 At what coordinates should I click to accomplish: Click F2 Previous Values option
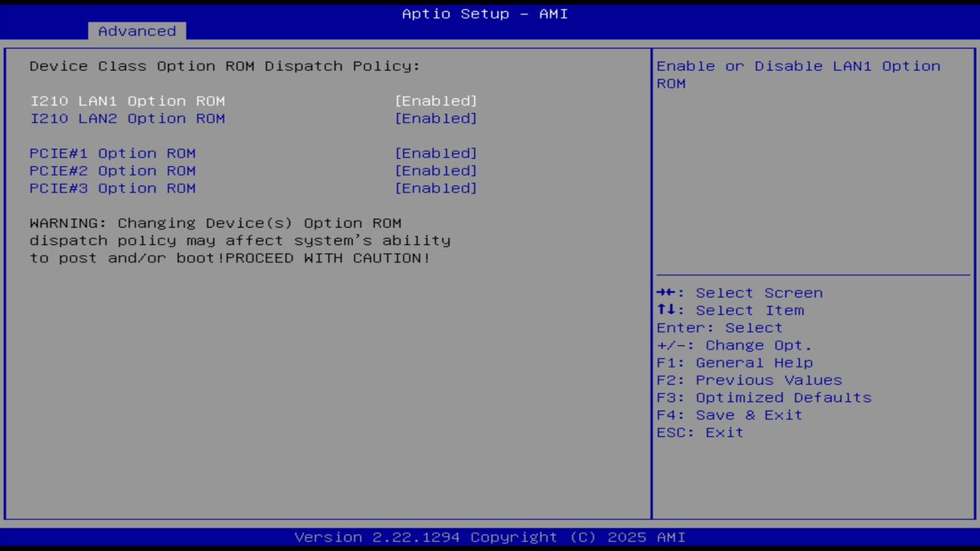(749, 380)
